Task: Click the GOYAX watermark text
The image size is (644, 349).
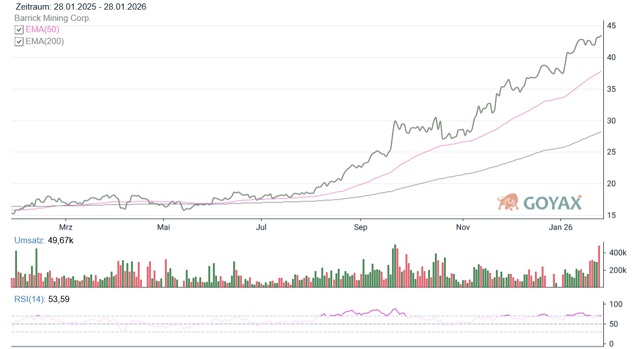Action: pos(552,202)
